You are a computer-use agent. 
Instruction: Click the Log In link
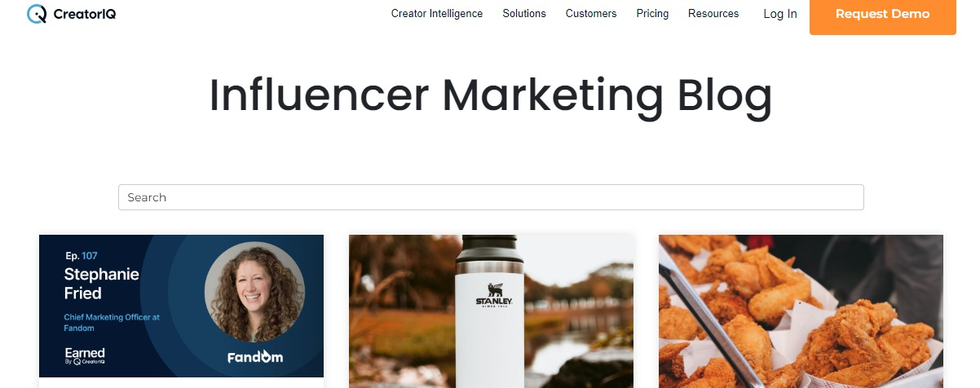[x=780, y=14]
